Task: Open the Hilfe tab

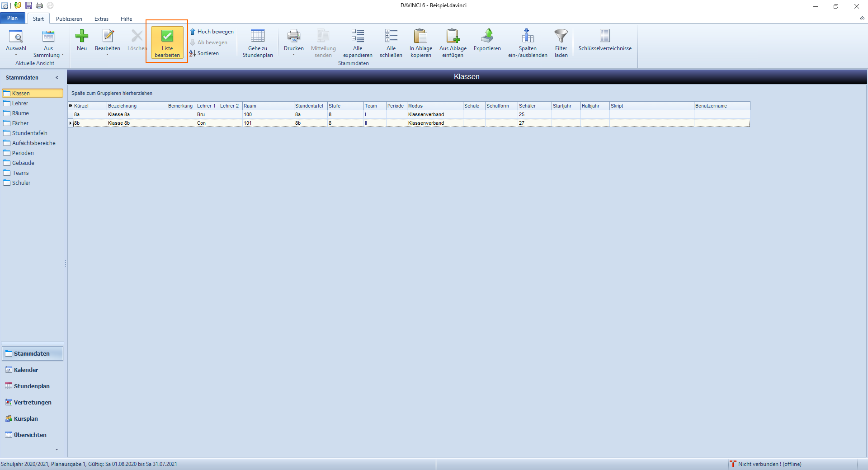Action: pos(126,19)
